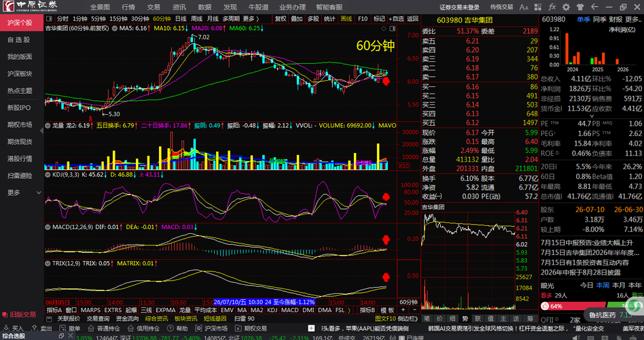Open 信用持仓 credit holdings icon
The image size is (644, 340).
pyautogui.click(x=130, y=328)
